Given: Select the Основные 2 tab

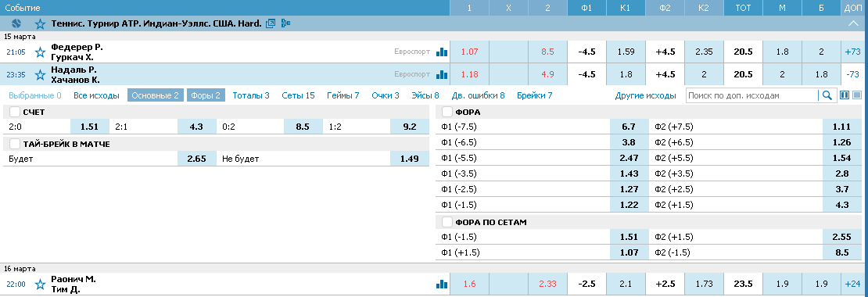Looking at the screenshot, I should (155, 95).
